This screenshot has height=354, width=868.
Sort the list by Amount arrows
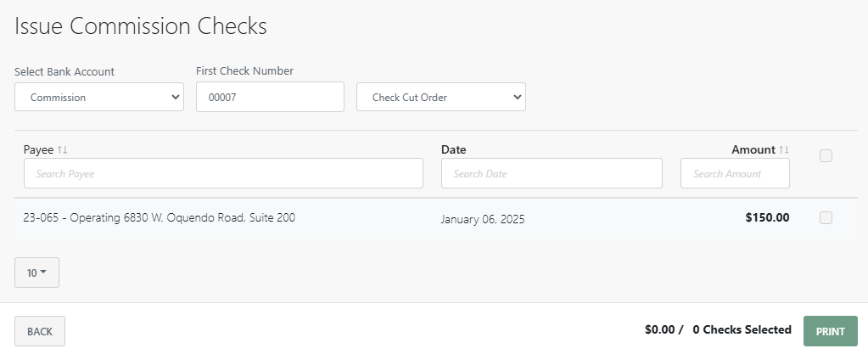tap(784, 149)
